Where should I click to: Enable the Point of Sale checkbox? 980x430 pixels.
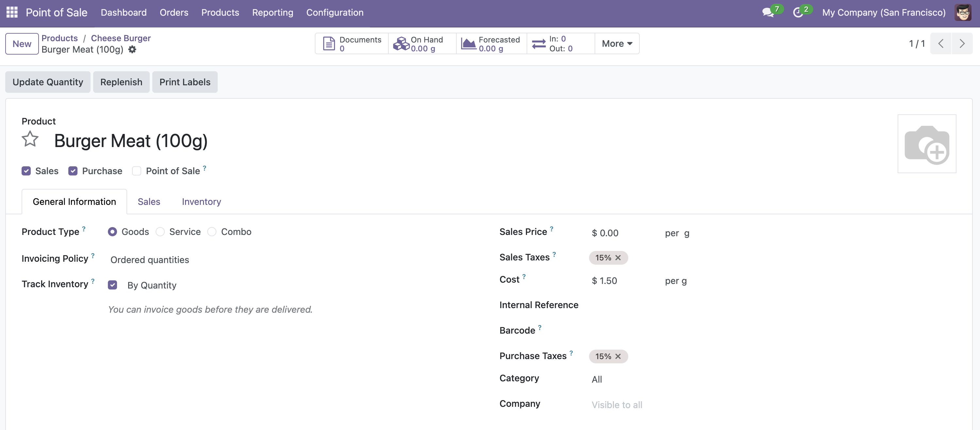click(x=137, y=171)
